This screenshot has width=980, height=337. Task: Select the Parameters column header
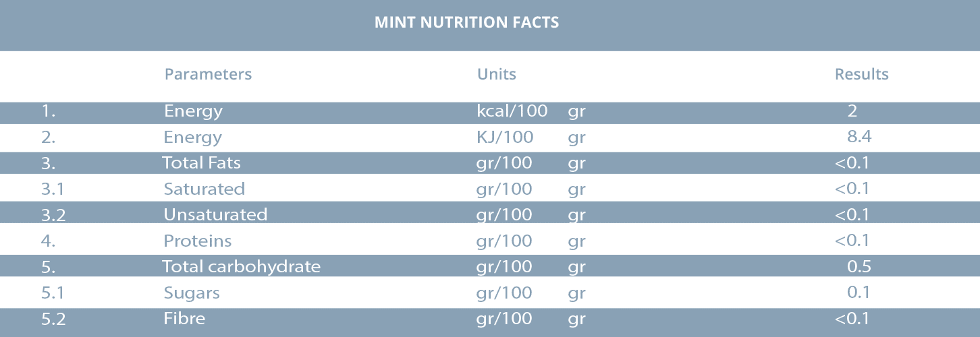tap(208, 74)
